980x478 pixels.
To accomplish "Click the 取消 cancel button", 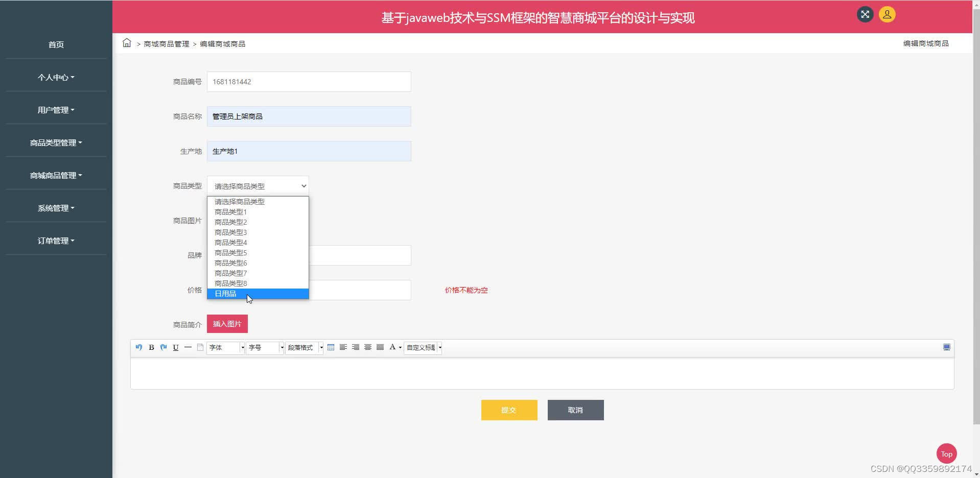I will [x=576, y=410].
